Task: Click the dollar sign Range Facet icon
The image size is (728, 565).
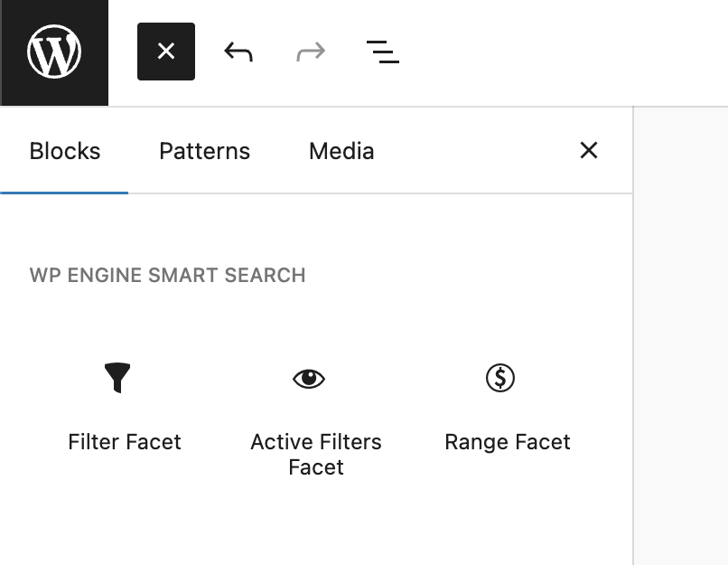Action: click(500, 378)
